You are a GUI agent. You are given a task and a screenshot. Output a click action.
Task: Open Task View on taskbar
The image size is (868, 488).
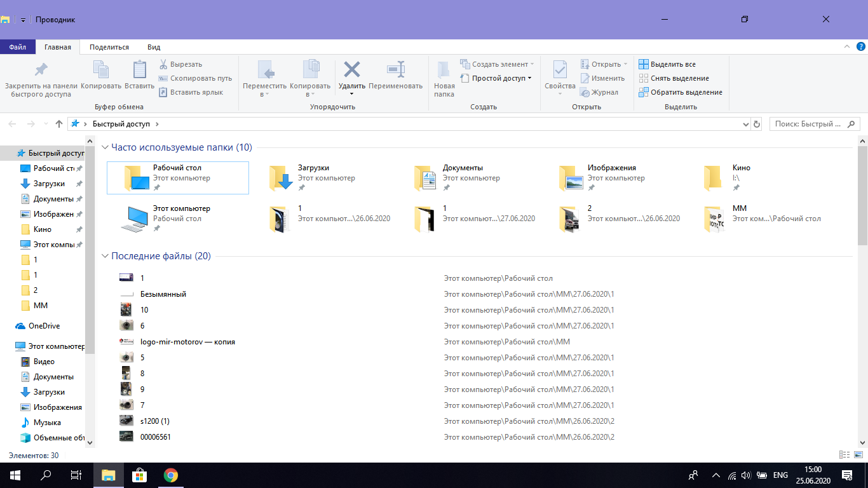pos(77,475)
